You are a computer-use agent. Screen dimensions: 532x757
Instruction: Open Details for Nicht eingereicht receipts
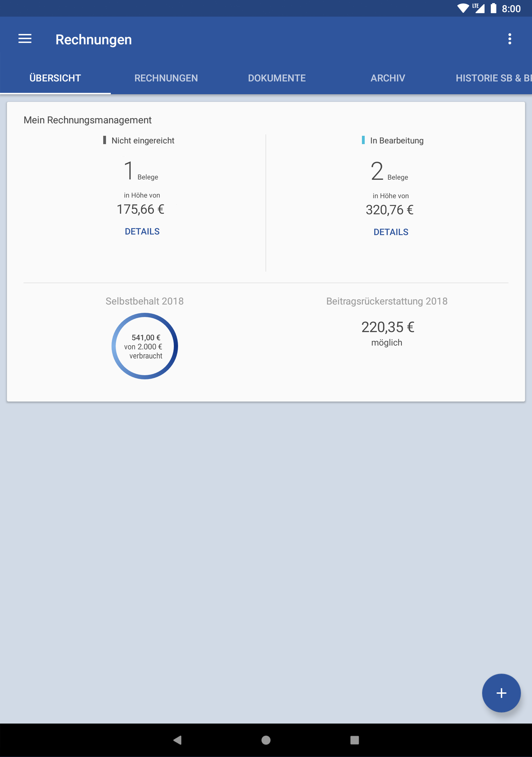(x=142, y=231)
